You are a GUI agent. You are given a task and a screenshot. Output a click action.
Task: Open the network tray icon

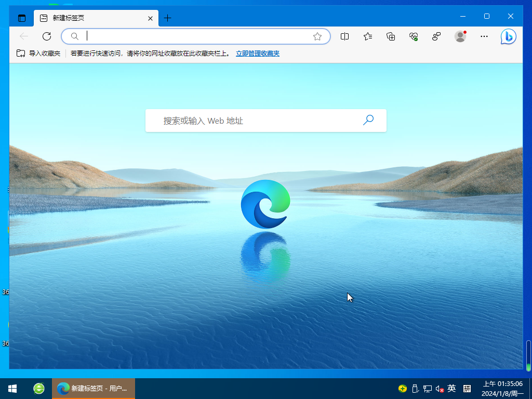(x=428, y=389)
